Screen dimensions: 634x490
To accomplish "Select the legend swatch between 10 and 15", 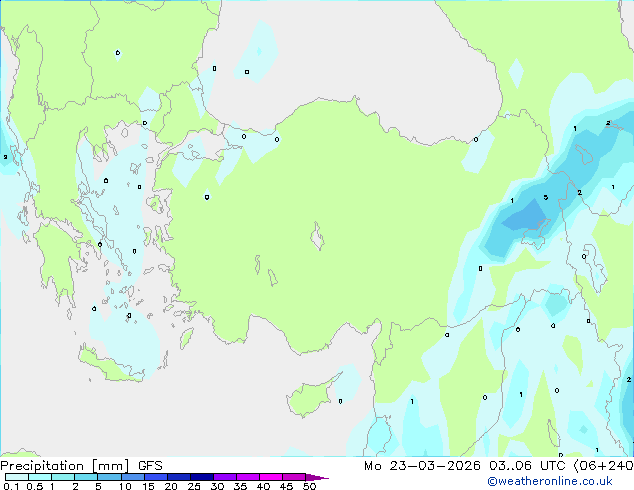I will [x=133, y=477].
